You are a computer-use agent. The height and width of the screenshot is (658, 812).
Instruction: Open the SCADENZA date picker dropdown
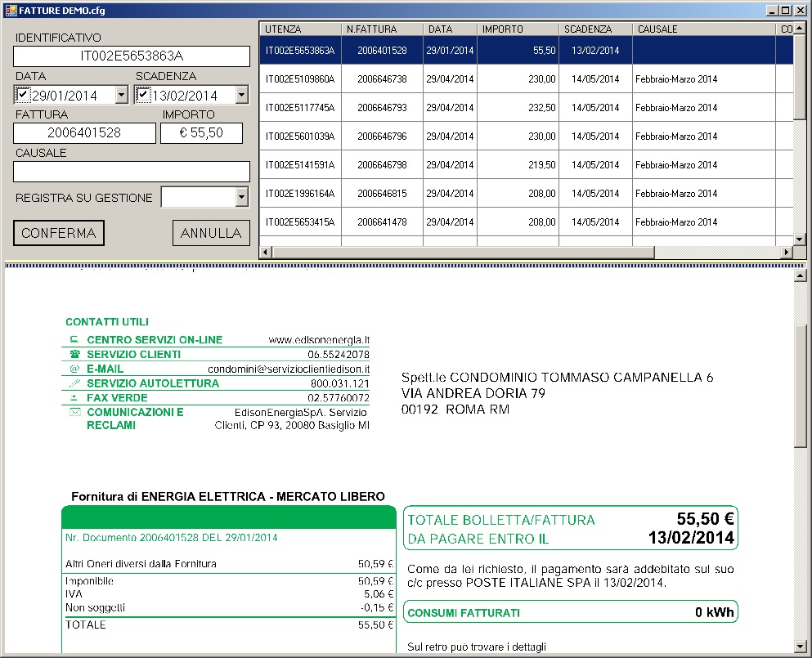241,96
